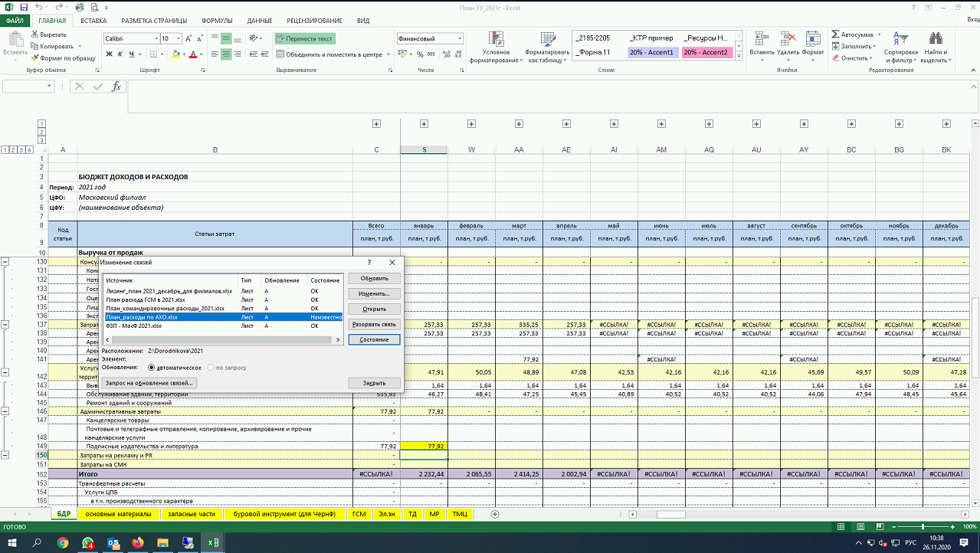Switch to the ДАННЫЕ ribbon tab
The width and height of the screenshot is (980, 553).
click(x=260, y=21)
